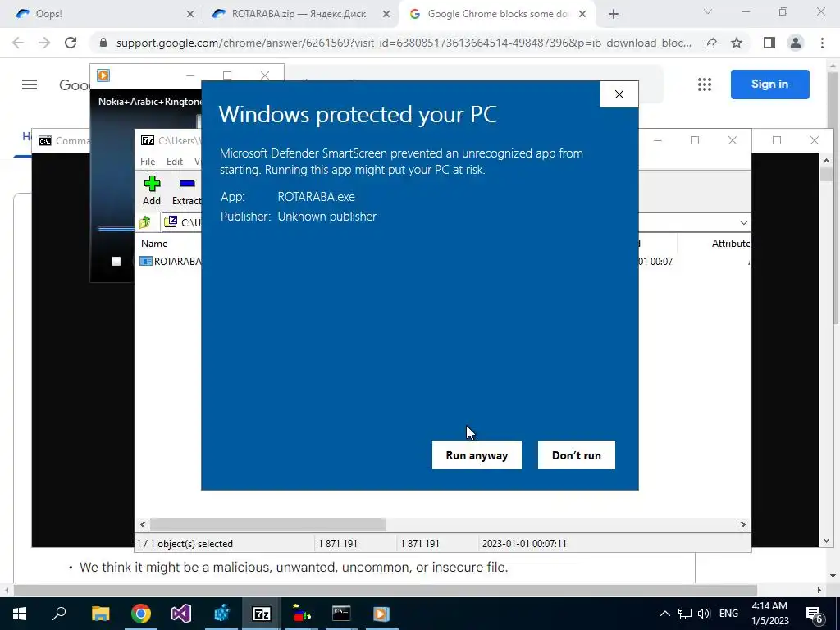Open the Chrome profile avatar

796,43
